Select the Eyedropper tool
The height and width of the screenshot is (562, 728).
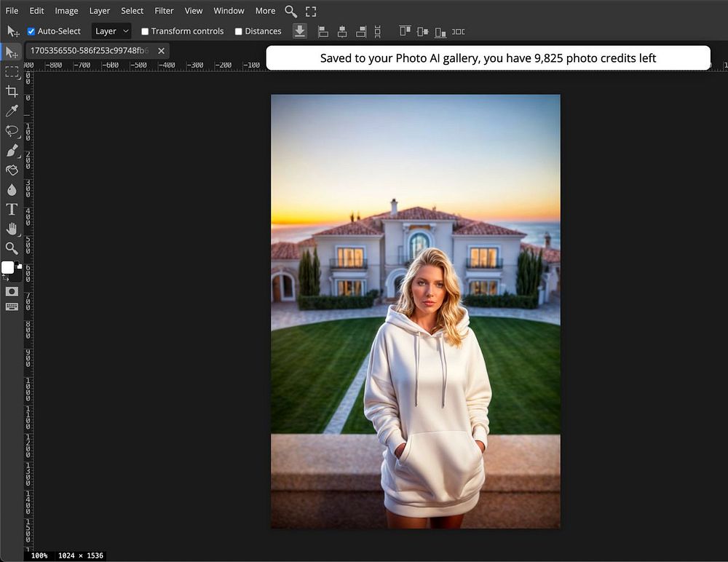[12, 111]
